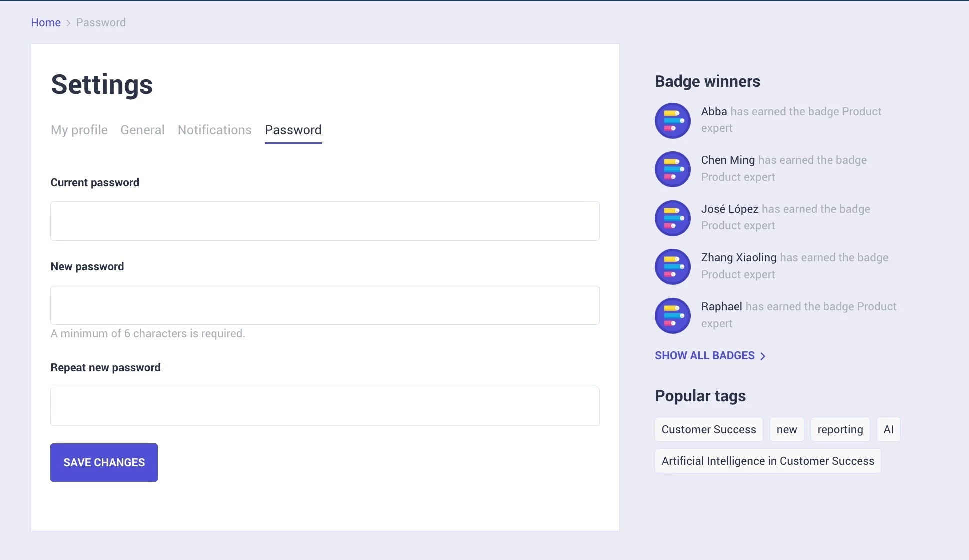Open Raphael's profile name
The height and width of the screenshot is (560, 969).
click(721, 306)
